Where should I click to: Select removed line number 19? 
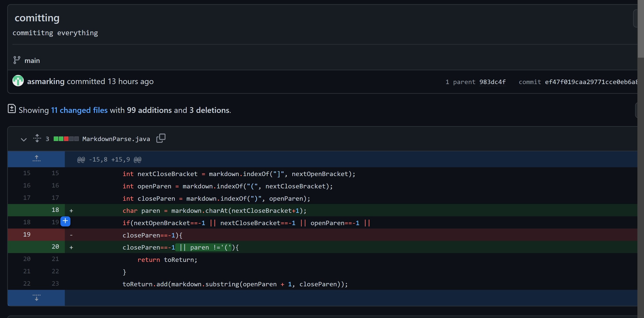coord(27,234)
